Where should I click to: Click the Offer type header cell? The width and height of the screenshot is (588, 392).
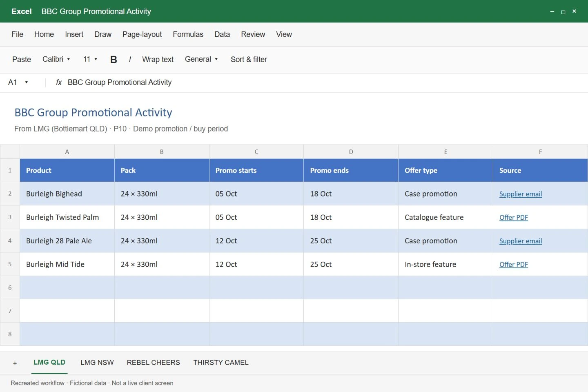(x=445, y=170)
